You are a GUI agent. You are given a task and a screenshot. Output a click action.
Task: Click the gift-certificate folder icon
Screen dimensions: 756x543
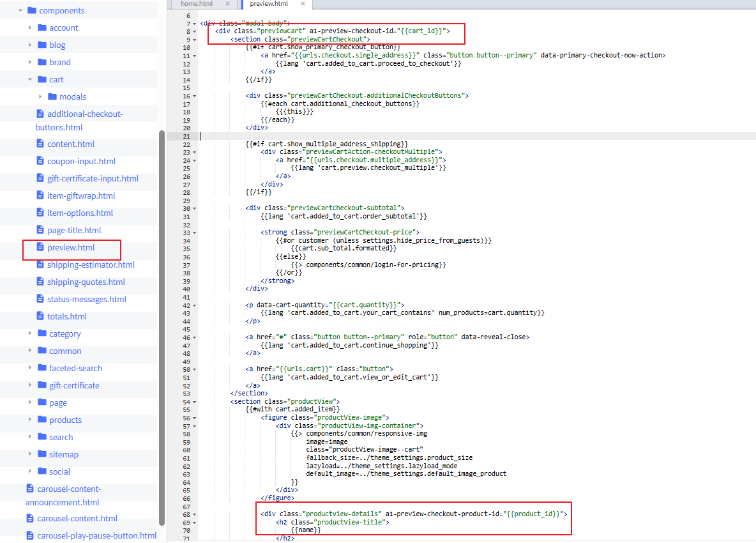coord(42,385)
